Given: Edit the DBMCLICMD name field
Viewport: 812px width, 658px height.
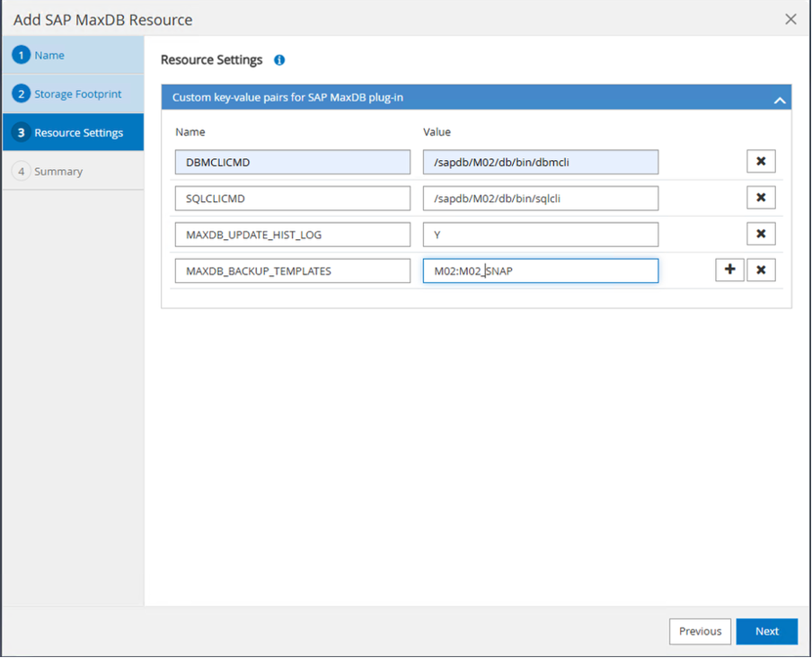Looking at the screenshot, I should coord(292,163).
